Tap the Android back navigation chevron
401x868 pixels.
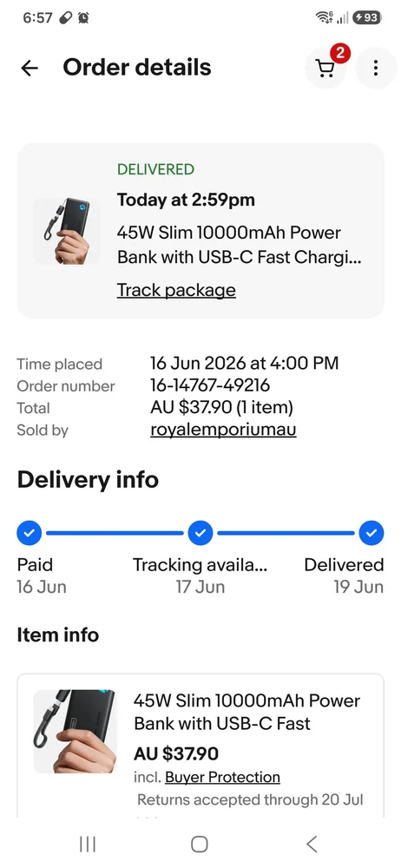point(312,844)
